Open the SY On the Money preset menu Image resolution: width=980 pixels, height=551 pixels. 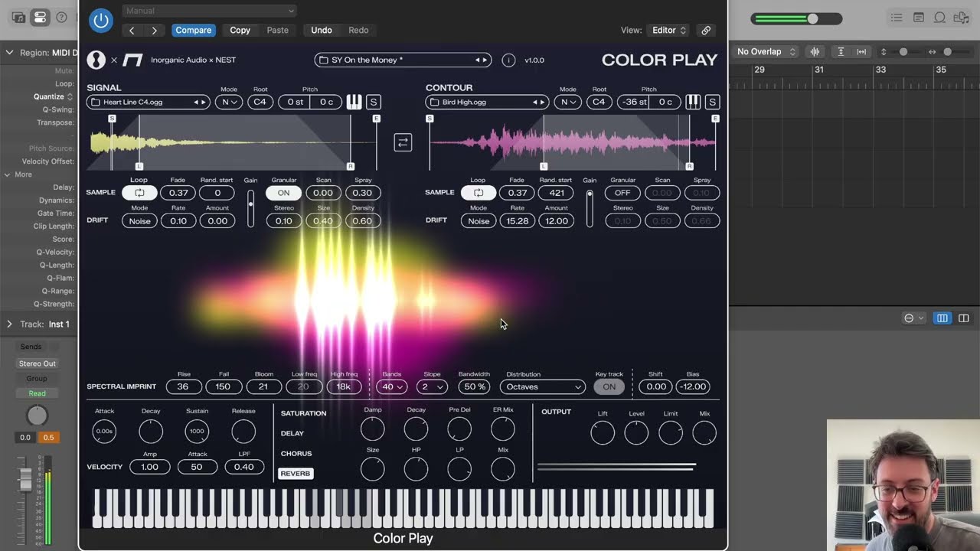[403, 60]
